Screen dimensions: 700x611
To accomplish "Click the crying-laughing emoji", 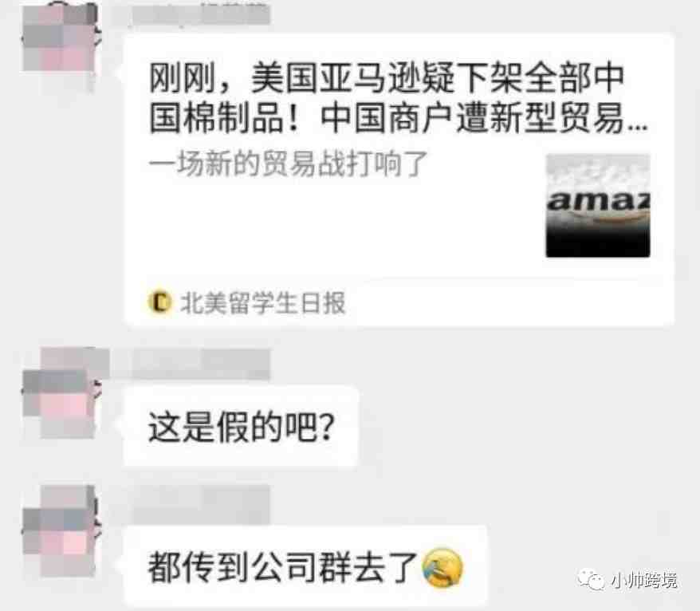I will (x=442, y=567).
